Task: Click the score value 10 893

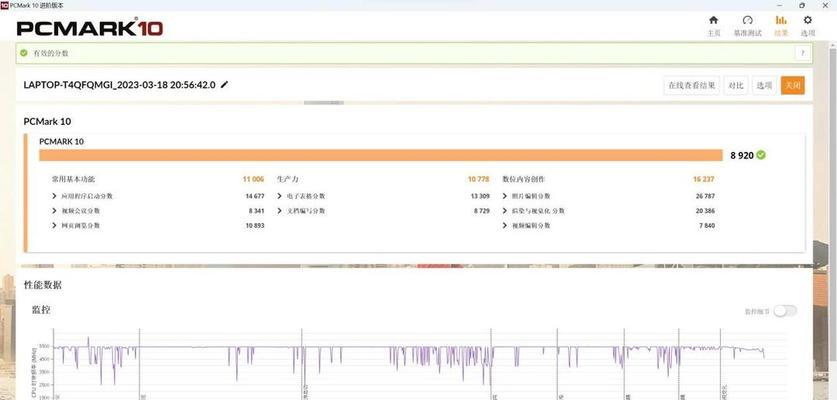Action: pos(255,225)
